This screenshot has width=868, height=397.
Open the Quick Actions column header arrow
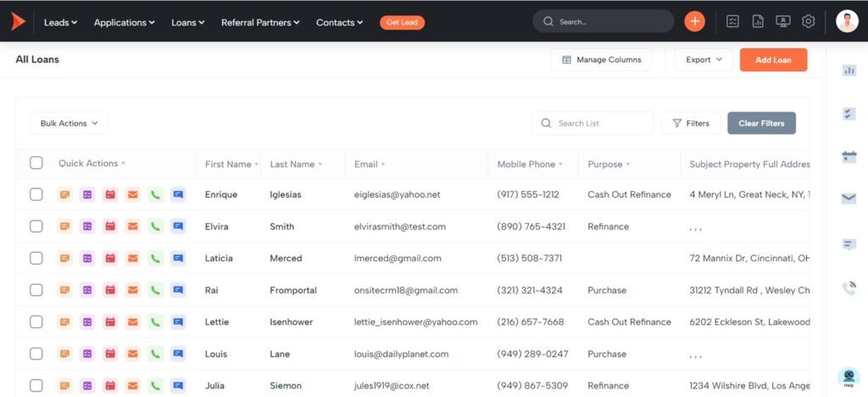[124, 164]
